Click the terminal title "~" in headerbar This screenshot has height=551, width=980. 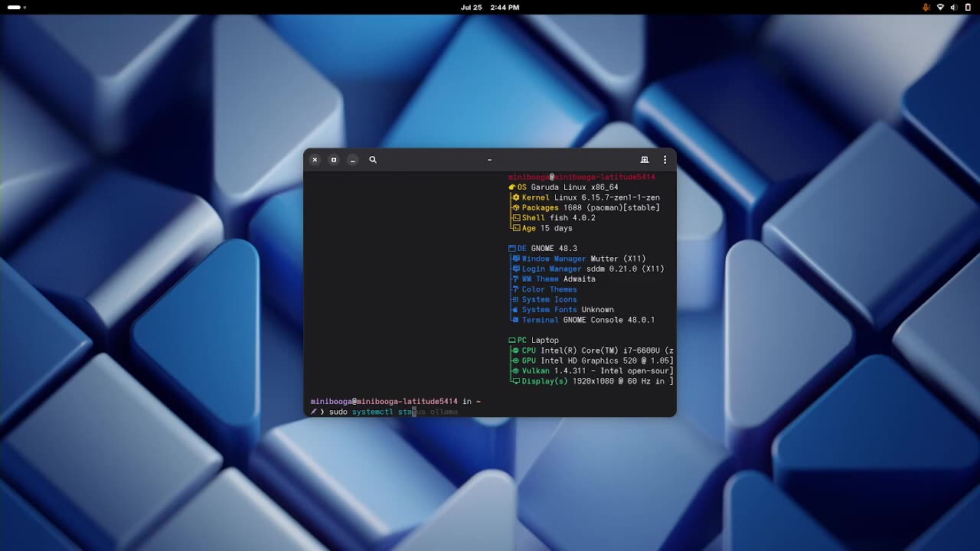[x=490, y=160]
